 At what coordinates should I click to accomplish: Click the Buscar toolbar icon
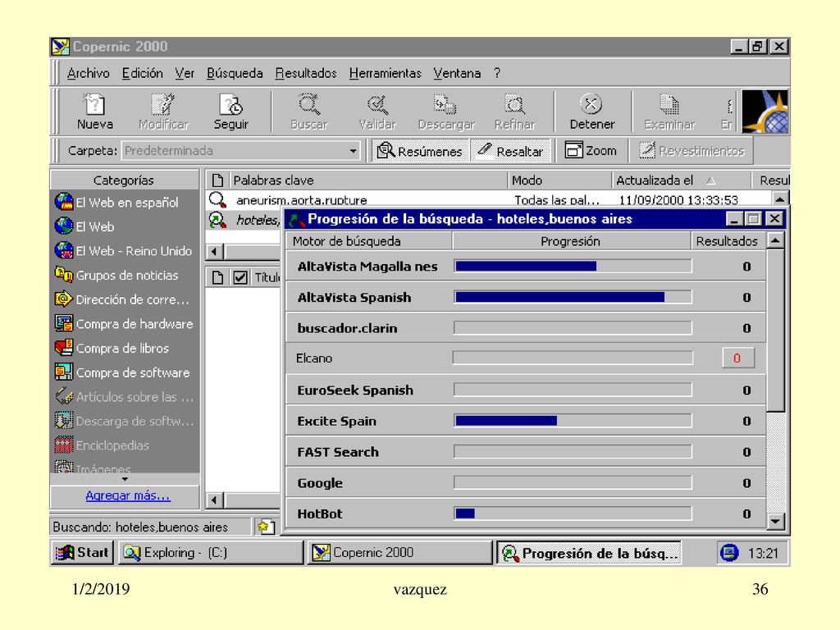309,112
